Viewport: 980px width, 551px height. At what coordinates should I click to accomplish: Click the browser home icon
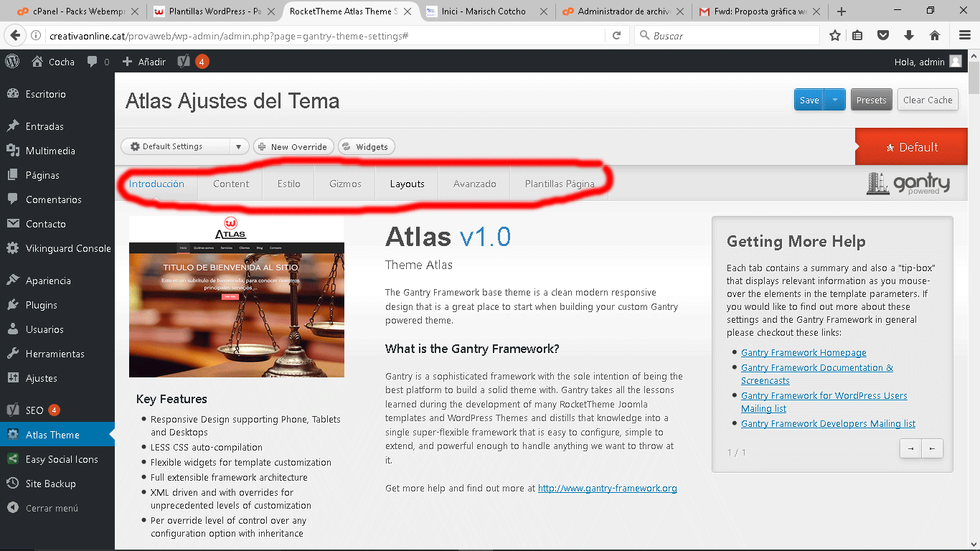(x=934, y=35)
